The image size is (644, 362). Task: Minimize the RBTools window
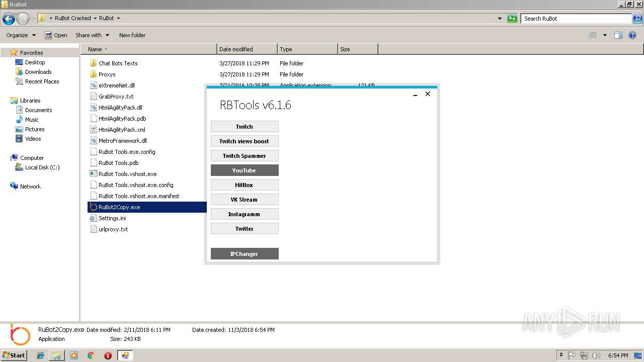pos(416,94)
